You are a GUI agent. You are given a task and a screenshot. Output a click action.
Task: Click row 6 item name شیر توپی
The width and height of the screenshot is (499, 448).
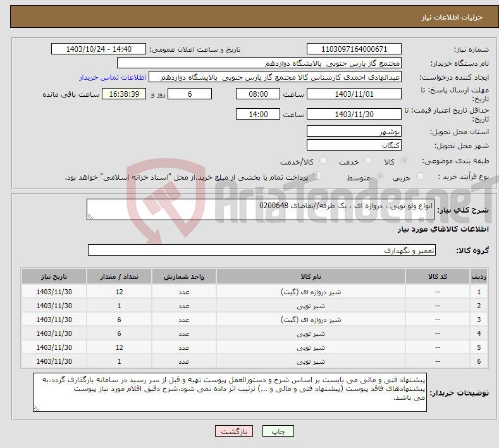tap(311, 362)
